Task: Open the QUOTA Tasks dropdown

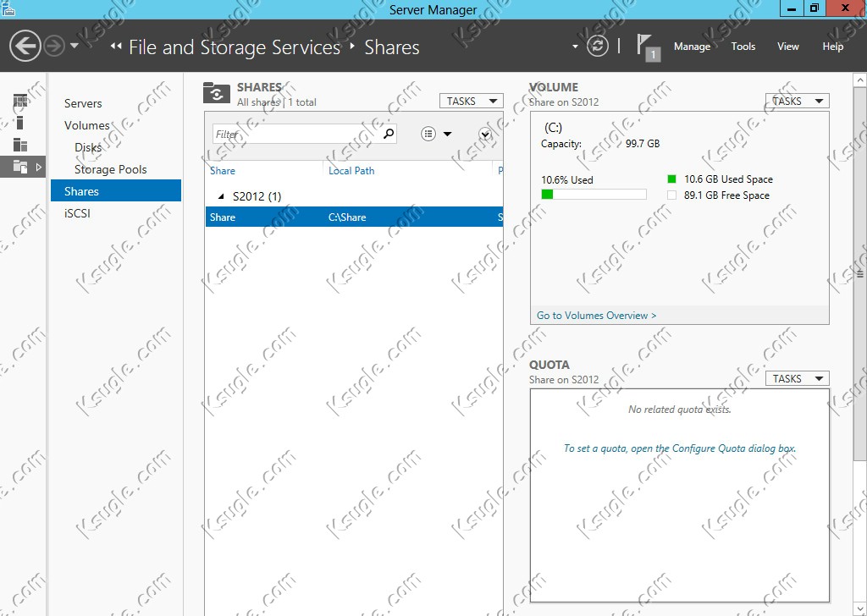Action: click(798, 378)
